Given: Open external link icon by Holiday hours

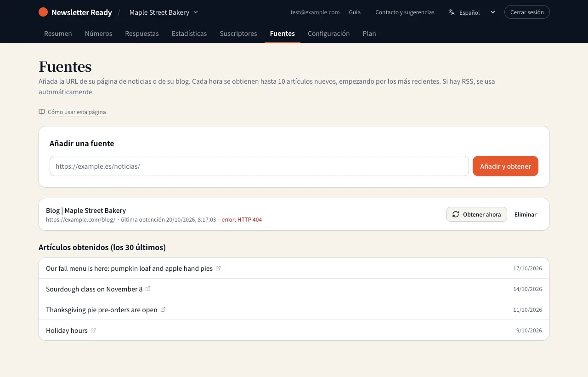Looking at the screenshot, I should pyautogui.click(x=93, y=330).
